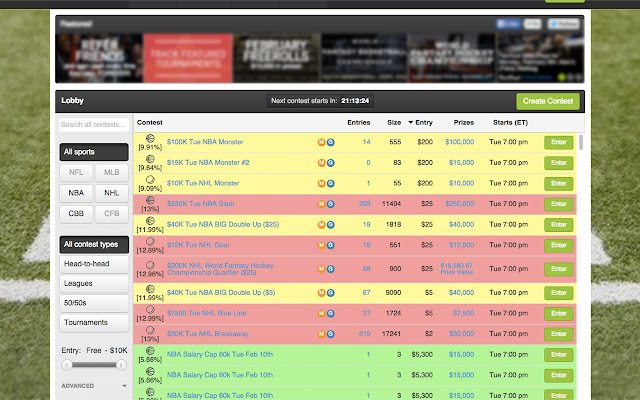Screen dimensions: 640x400
Task: Enter the $12K Tue NHL Goal contest
Action: point(559,245)
